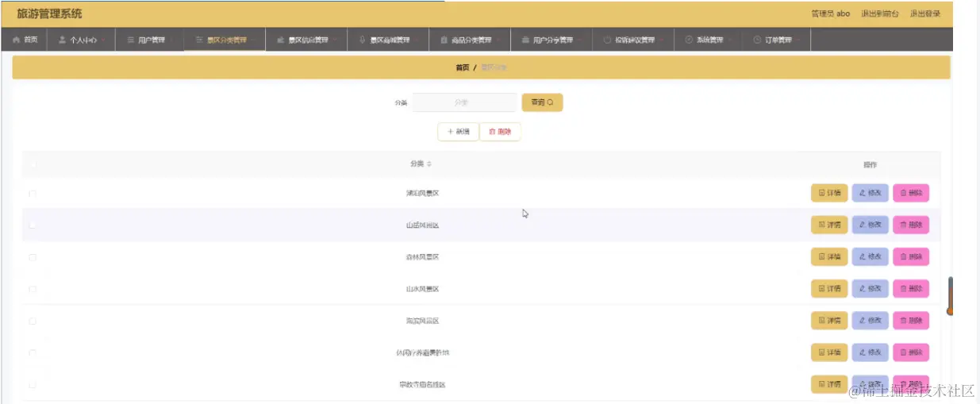Click 修改 for 山岳风景区
The width and height of the screenshot is (980, 404).
point(870,225)
